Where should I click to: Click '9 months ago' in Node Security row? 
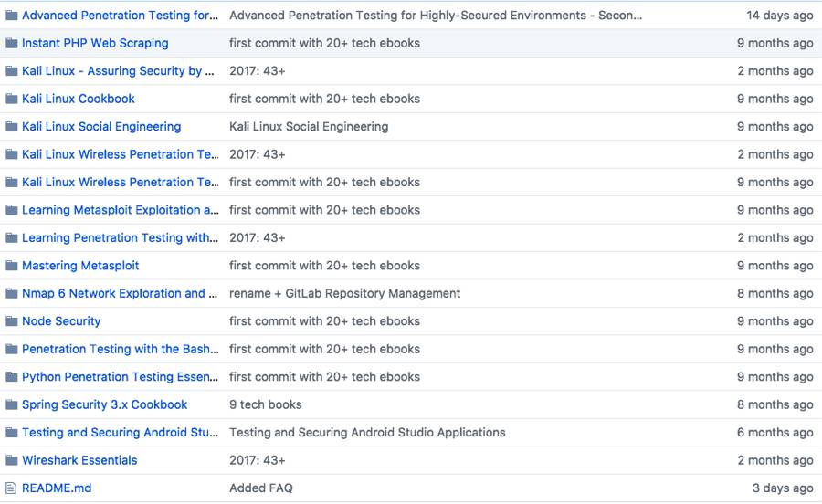[x=775, y=320]
